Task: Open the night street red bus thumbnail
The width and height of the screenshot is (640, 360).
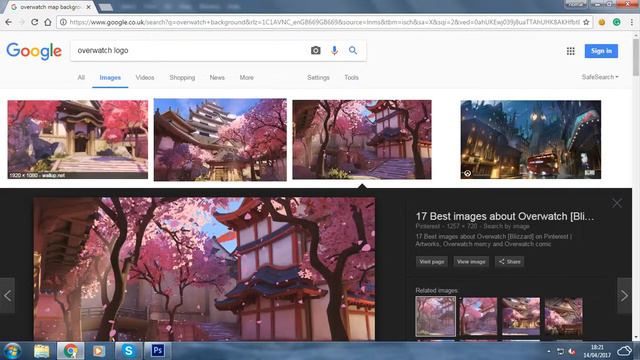Action: (531, 139)
